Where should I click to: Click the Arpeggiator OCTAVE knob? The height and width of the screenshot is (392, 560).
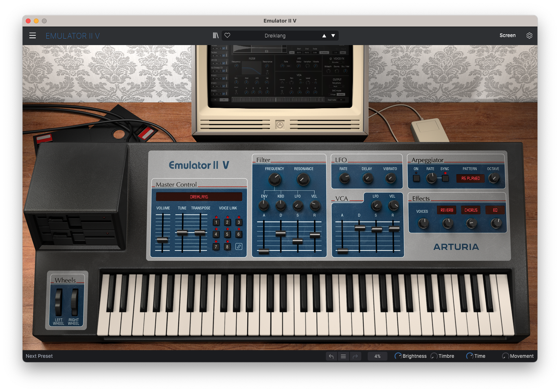pyautogui.click(x=494, y=178)
